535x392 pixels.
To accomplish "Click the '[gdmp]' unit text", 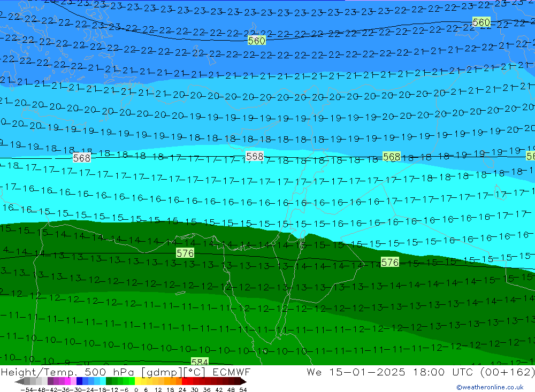I will pos(162,372).
